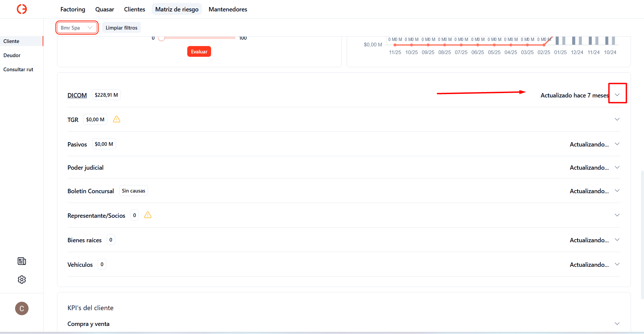
Task: Switch to the Factoring tab
Action: pos(72,9)
